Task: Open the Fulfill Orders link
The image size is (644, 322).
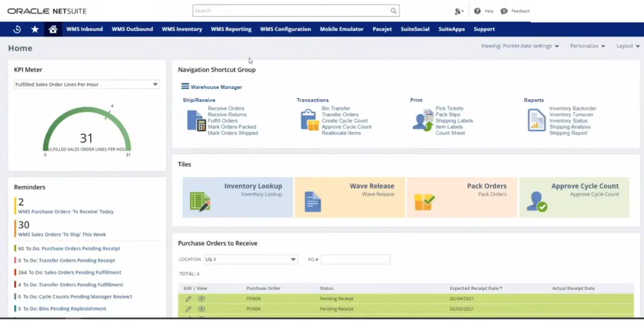Action: pyautogui.click(x=223, y=121)
